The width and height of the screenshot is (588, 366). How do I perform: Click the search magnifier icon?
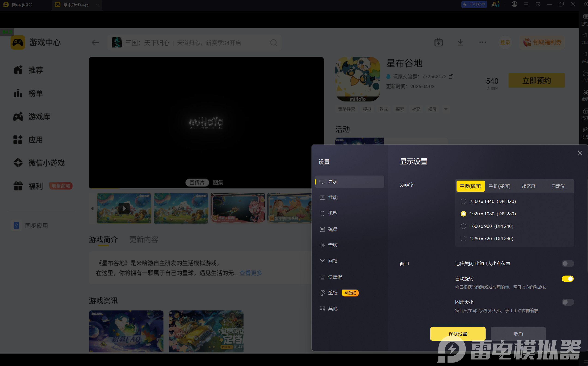point(273,43)
